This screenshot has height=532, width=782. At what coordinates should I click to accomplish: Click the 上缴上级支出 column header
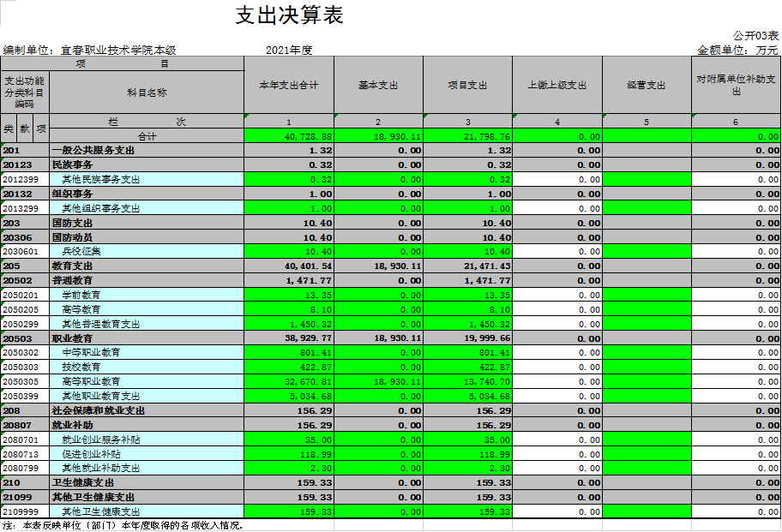pyautogui.click(x=557, y=86)
